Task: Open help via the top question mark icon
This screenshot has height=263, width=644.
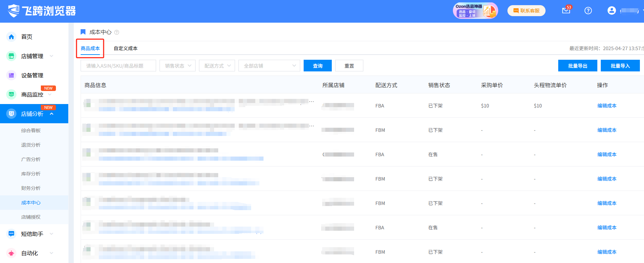Action: coord(588,11)
